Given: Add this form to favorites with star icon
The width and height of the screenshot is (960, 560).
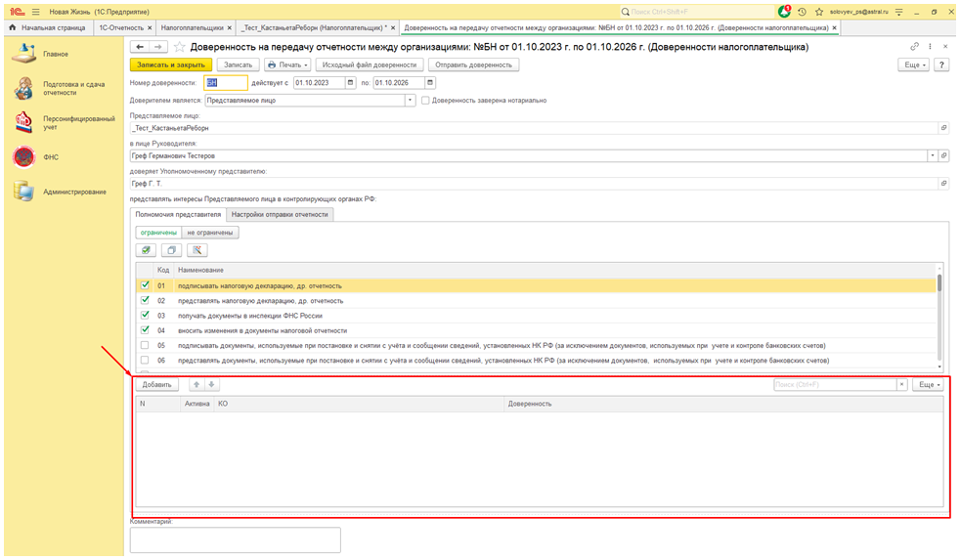Looking at the screenshot, I should pyautogui.click(x=179, y=46).
